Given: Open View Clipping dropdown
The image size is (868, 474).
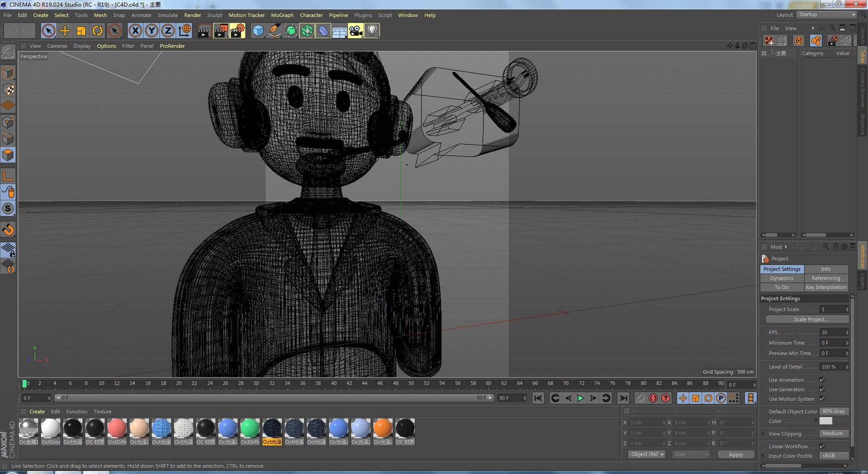Looking at the screenshot, I should pyautogui.click(x=835, y=433).
